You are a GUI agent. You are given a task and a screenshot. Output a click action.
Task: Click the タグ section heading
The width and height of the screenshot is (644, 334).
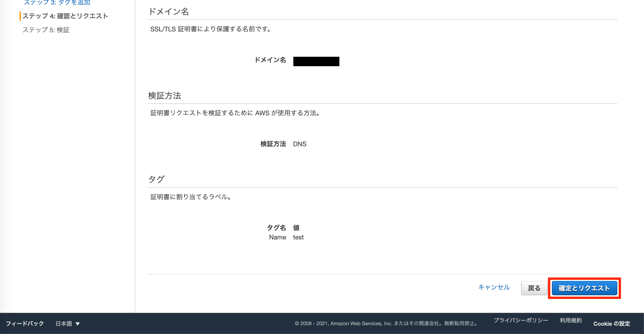click(156, 179)
